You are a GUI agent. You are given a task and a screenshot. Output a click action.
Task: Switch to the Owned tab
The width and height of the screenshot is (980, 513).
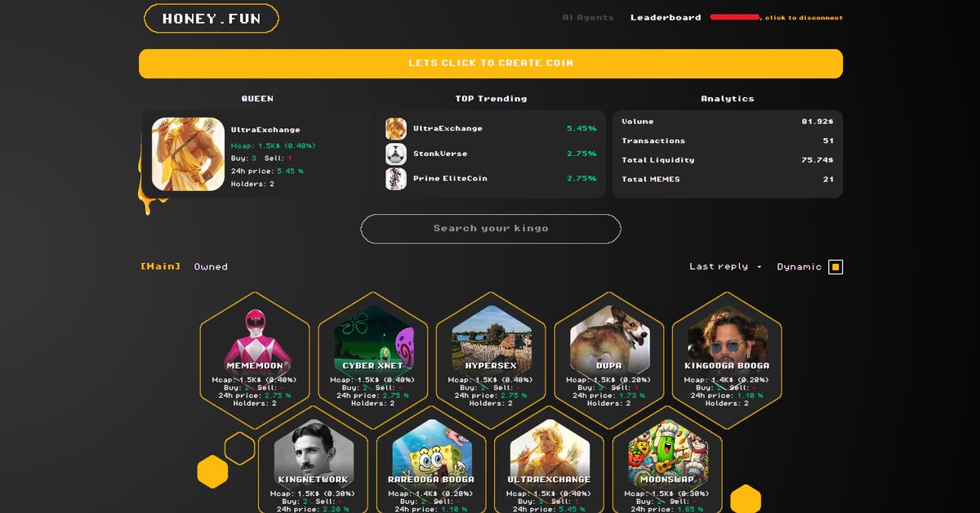pos(209,265)
